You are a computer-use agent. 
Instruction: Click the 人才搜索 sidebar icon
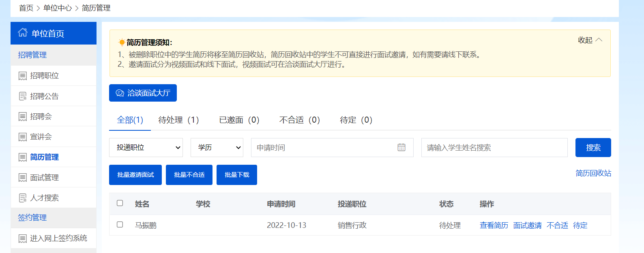click(23, 198)
